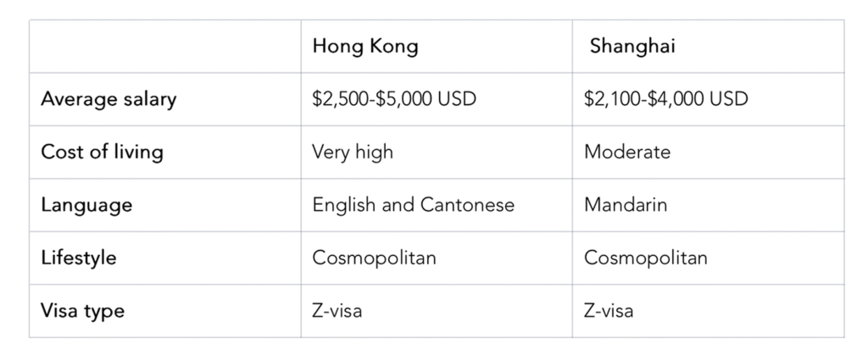868x349 pixels.
Task: Click the $5,000 amount in Hong Kong salary
Action: click(x=402, y=99)
